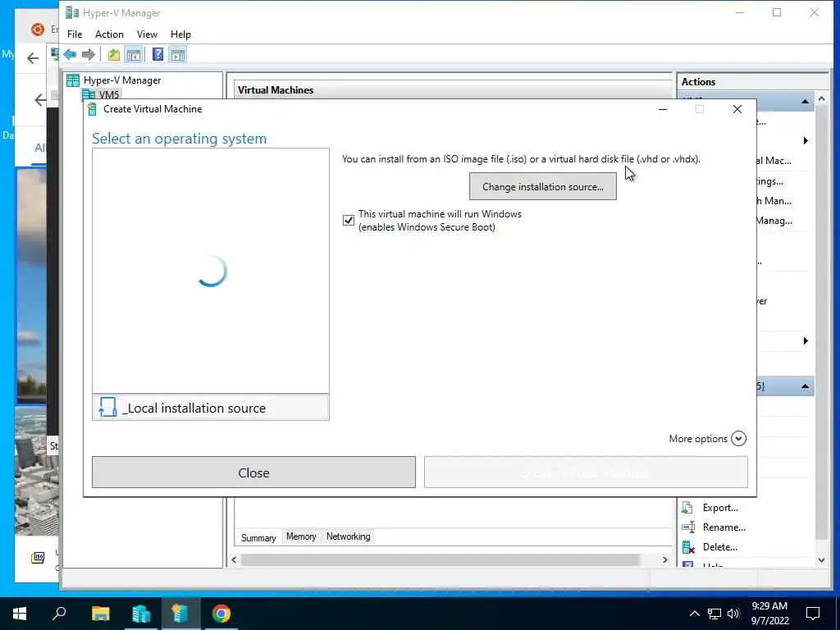Screen dimensions: 840x630
Task: Click the Forward arrow in Hyper-V toolbar
Action: [89, 54]
